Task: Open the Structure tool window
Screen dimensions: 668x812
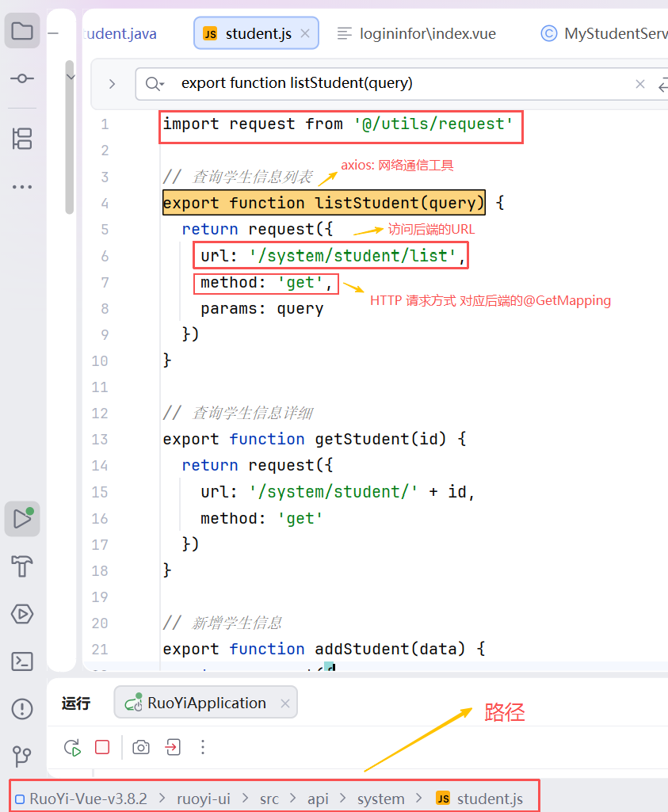Action: click(x=22, y=139)
